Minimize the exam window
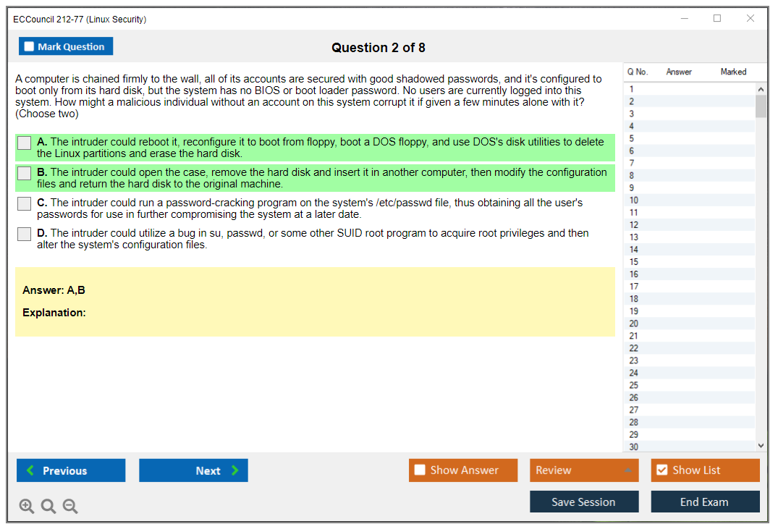The height and width of the screenshot is (532, 778). [x=684, y=19]
